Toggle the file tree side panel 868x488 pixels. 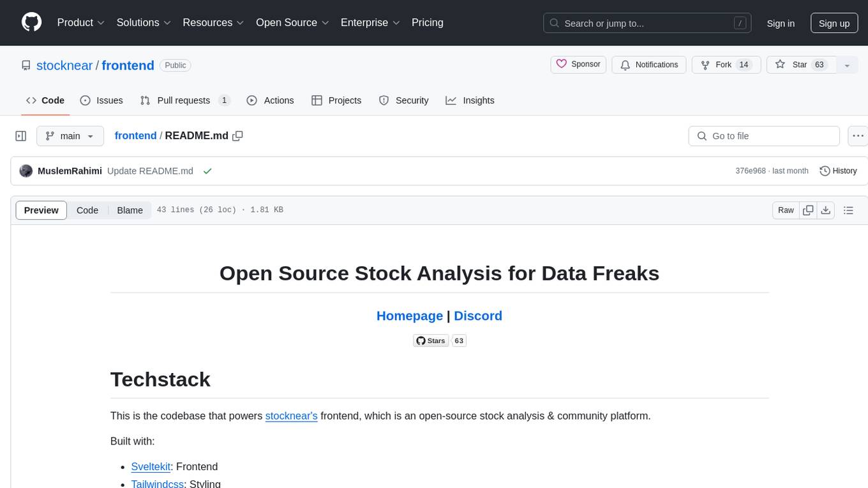21,136
